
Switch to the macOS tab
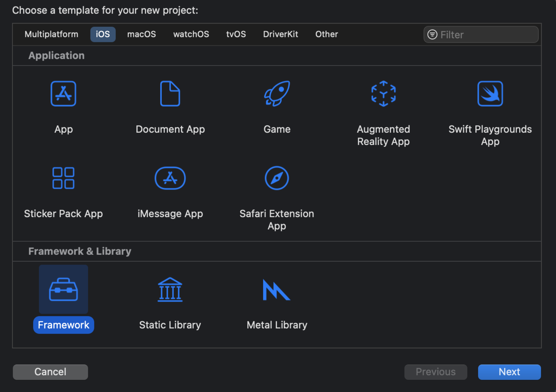(x=141, y=34)
